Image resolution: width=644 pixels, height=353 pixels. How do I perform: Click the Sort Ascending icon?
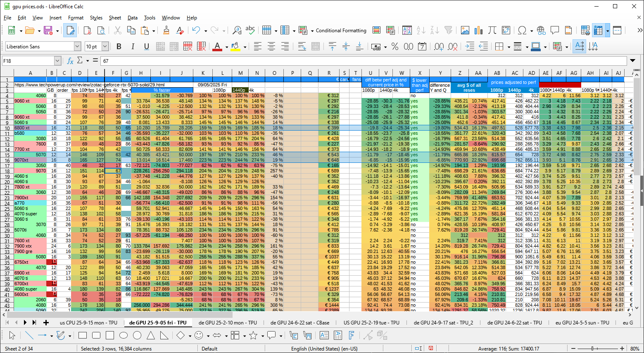tap(421, 30)
